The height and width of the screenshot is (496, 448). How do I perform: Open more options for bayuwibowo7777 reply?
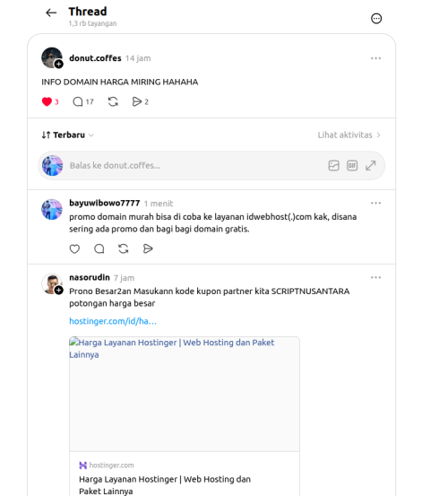point(375,203)
